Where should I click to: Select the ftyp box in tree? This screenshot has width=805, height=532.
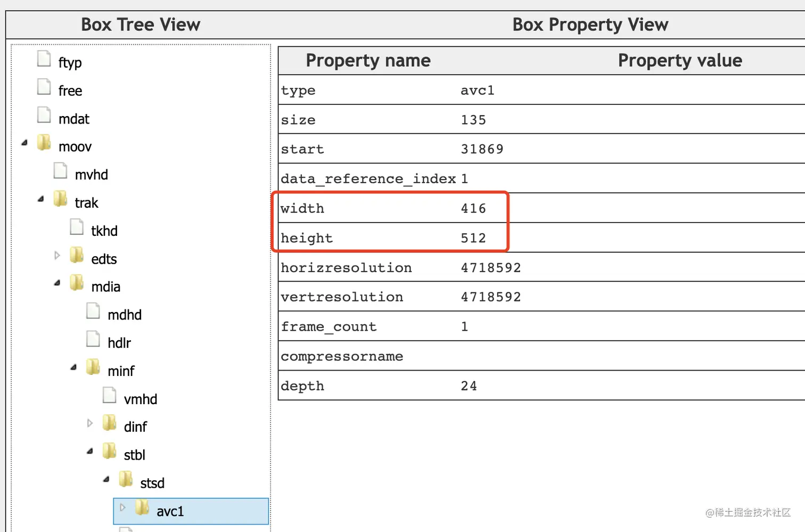(x=70, y=63)
